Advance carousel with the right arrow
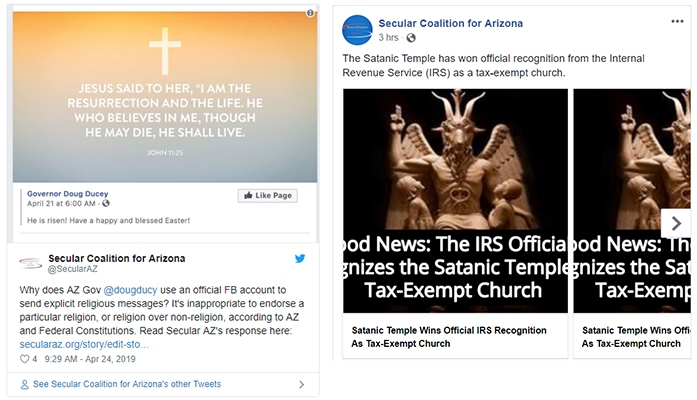Image resolution: width=697 pixels, height=400 pixels. point(676,223)
